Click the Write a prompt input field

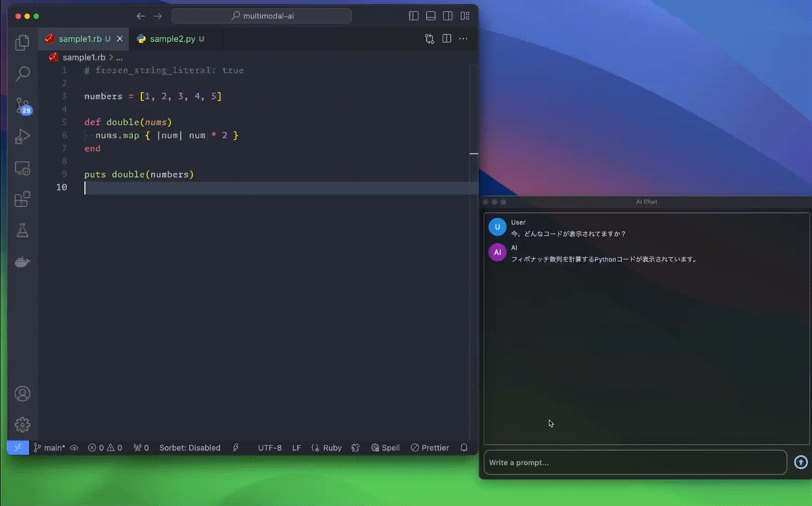pyautogui.click(x=635, y=462)
